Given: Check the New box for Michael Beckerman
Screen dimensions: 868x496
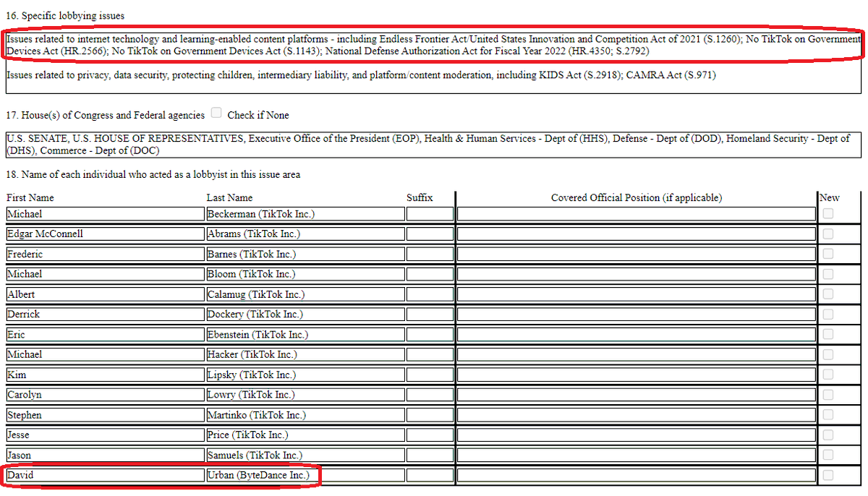Looking at the screenshot, I should coord(827,213).
